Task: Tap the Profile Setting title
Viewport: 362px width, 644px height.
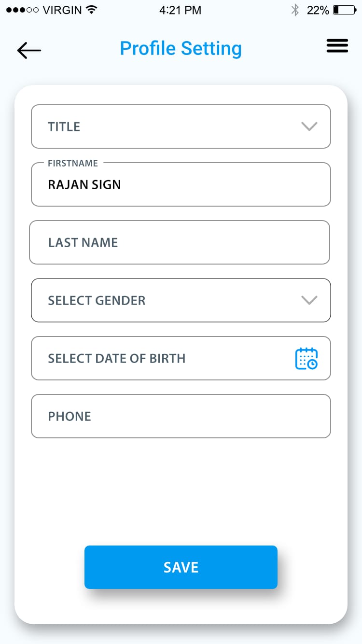Action: coord(181,48)
